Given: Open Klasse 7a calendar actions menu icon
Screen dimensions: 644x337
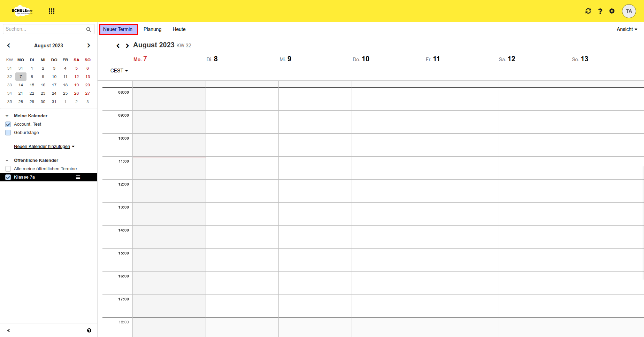Looking at the screenshot, I should pos(78,177).
